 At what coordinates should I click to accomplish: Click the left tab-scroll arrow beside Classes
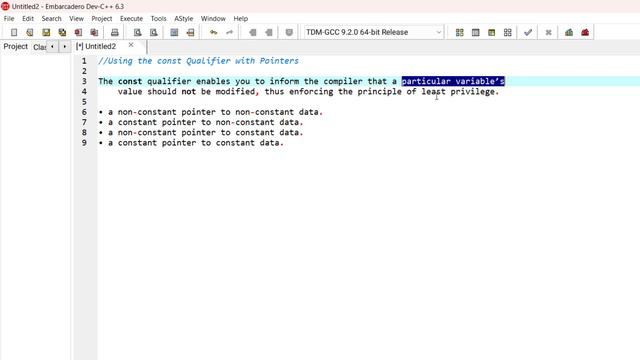52,47
